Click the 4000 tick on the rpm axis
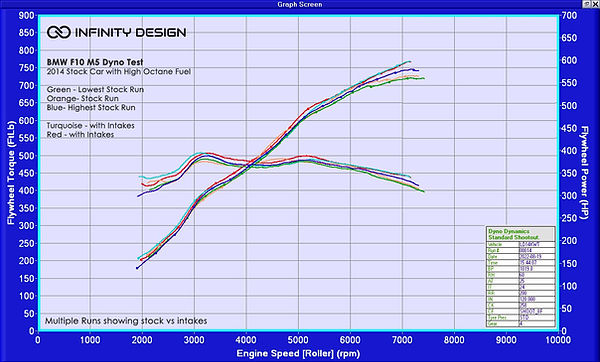Screen dimensions: 600x362 point(246,340)
